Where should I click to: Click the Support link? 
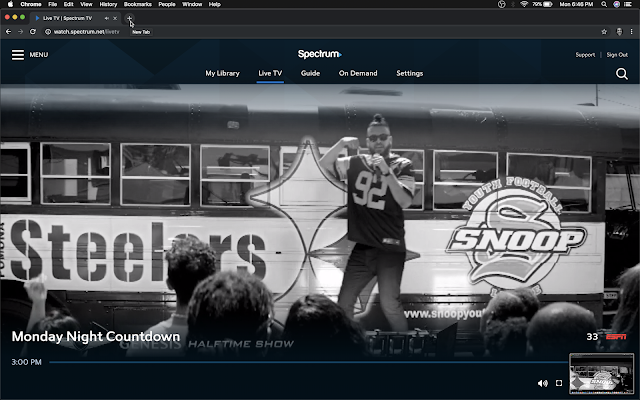point(585,55)
